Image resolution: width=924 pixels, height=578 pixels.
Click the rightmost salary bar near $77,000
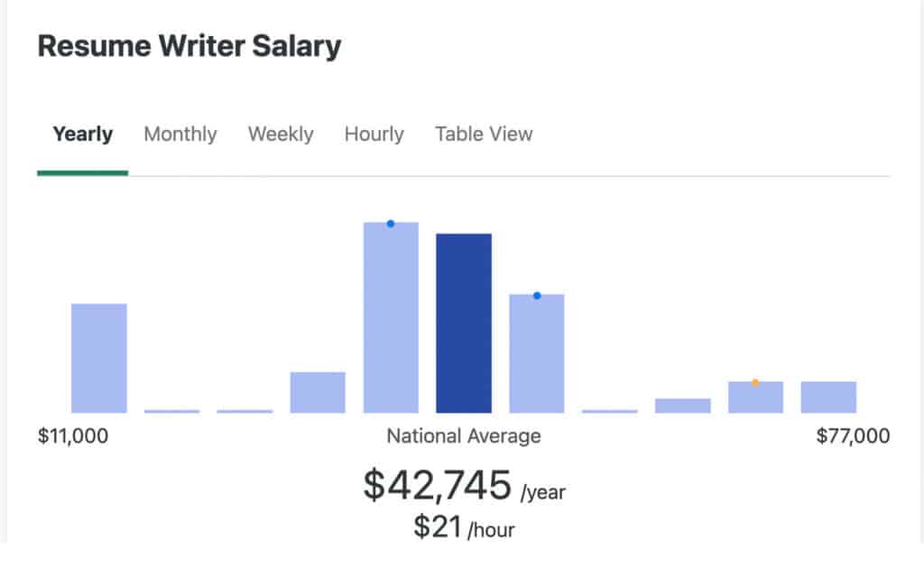[x=827, y=396]
